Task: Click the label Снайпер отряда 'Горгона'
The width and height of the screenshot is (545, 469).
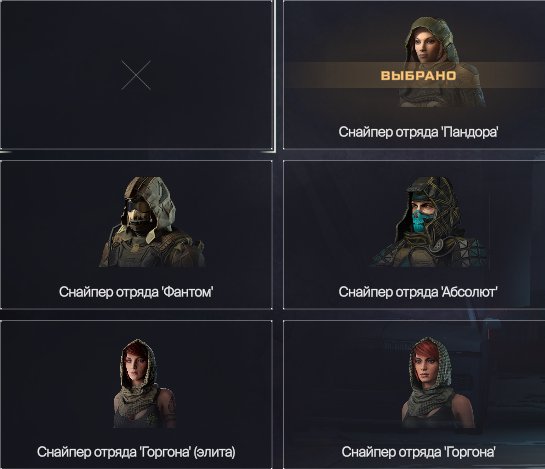Action: [x=418, y=452]
